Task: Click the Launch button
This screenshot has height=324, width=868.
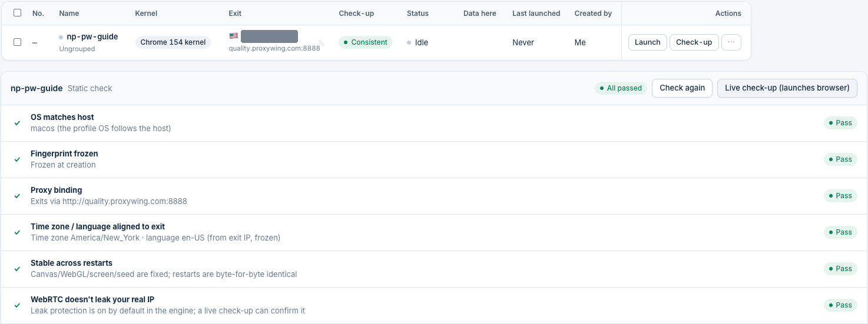Action: pos(648,42)
